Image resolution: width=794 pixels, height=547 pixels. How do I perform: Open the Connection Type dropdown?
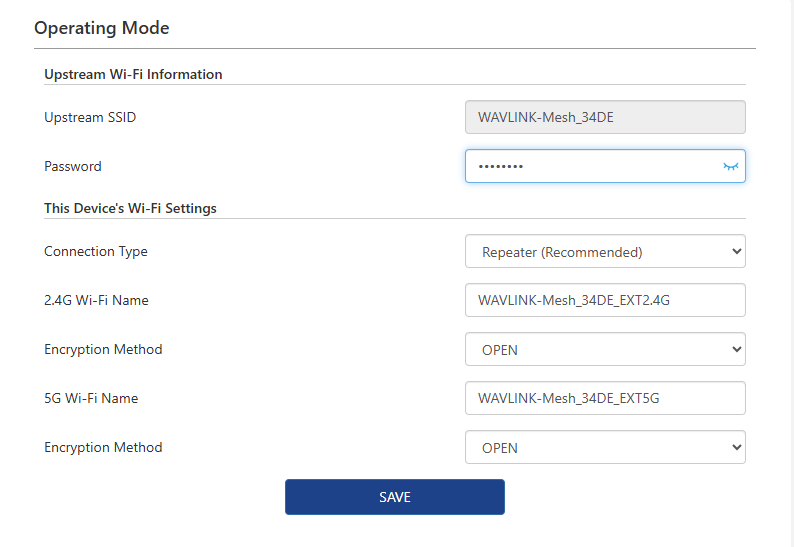(605, 251)
